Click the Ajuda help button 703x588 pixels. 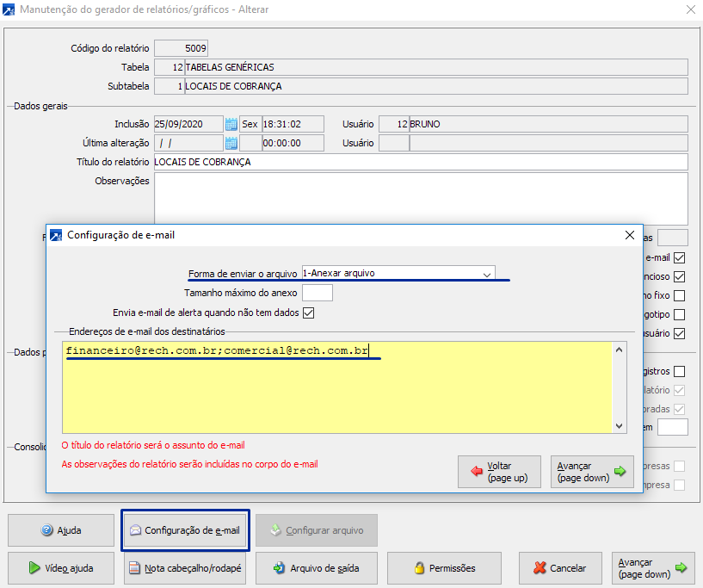(x=61, y=530)
